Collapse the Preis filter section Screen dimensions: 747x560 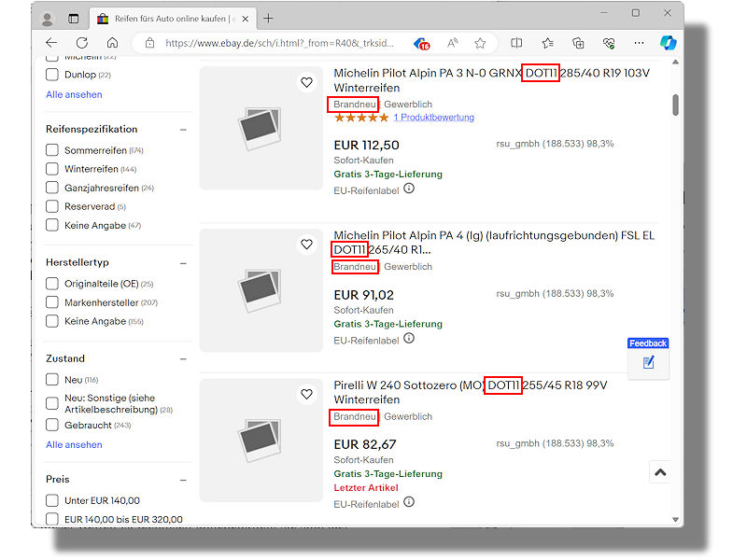point(183,480)
